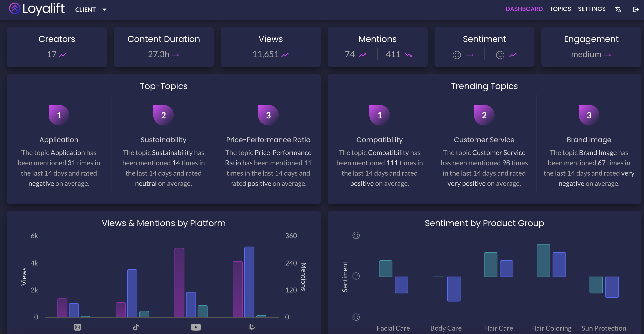The image size is (644, 334).
Task: Open the language translation selector
Action: point(618,9)
